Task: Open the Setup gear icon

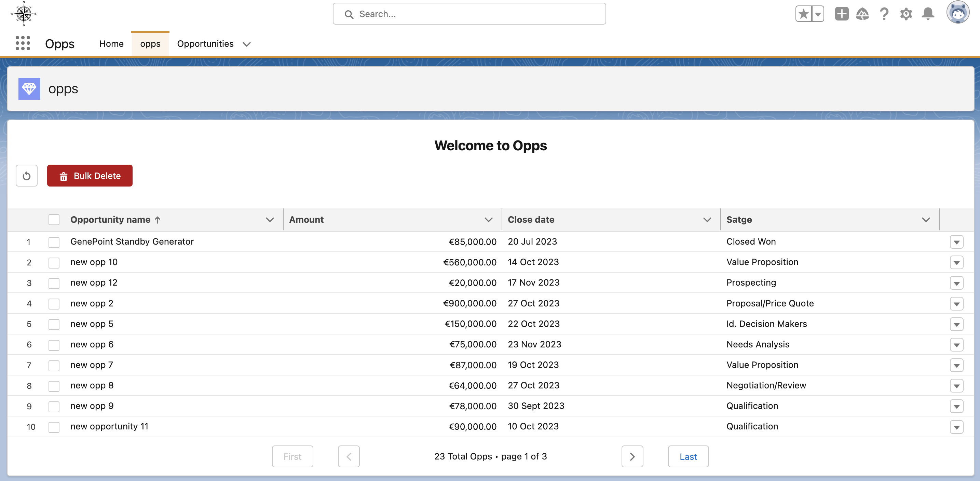Action: tap(906, 14)
